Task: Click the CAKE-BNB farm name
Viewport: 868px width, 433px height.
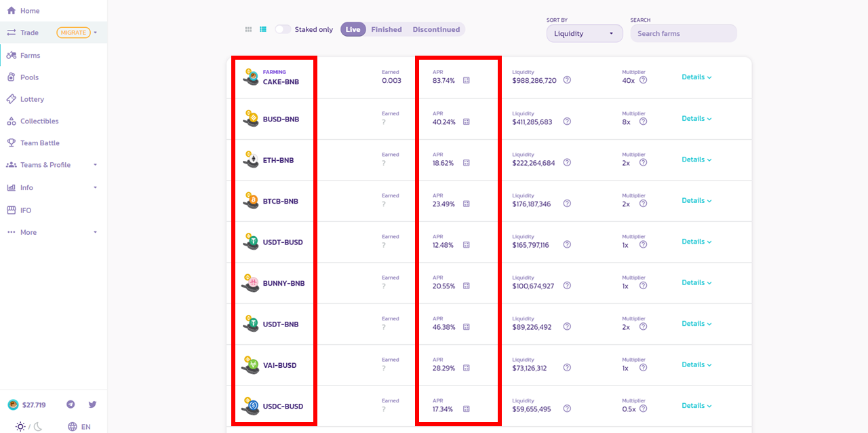Action: click(281, 82)
